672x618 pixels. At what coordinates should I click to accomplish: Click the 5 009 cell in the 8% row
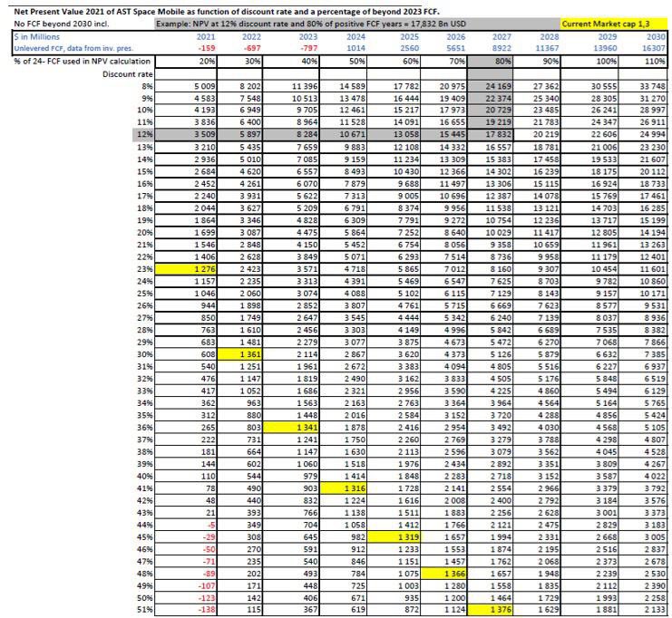click(186, 86)
